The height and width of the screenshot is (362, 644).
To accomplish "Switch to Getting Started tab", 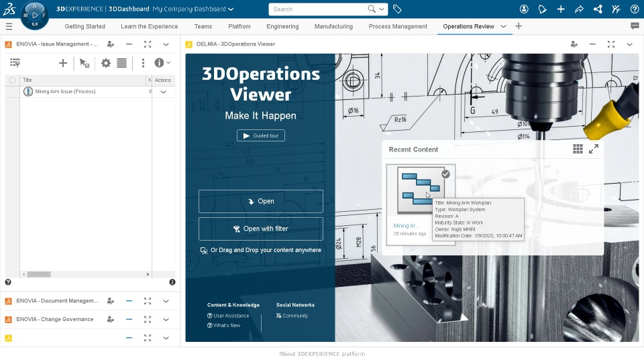I will pos(85,26).
